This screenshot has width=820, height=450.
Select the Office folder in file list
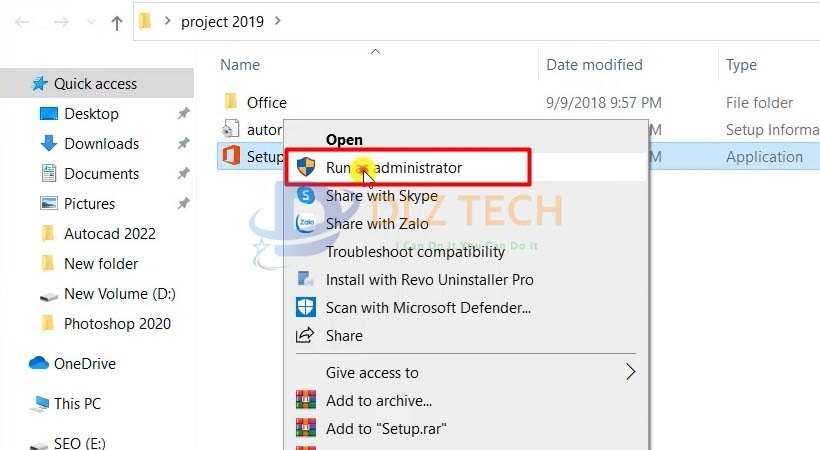click(267, 103)
